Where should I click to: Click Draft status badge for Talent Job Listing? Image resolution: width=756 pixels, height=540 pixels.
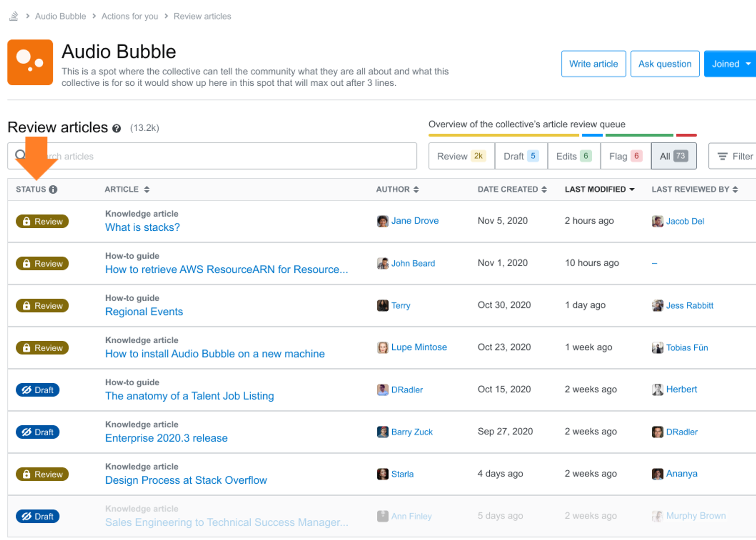pos(38,390)
